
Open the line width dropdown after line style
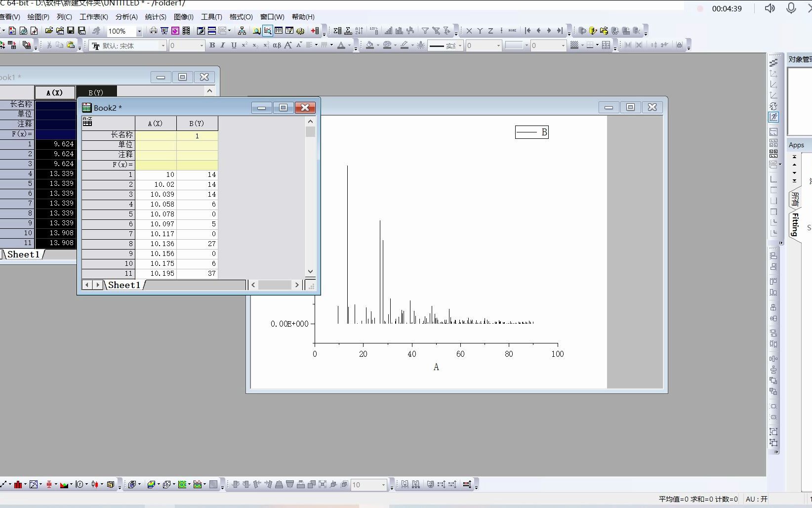[x=498, y=45]
